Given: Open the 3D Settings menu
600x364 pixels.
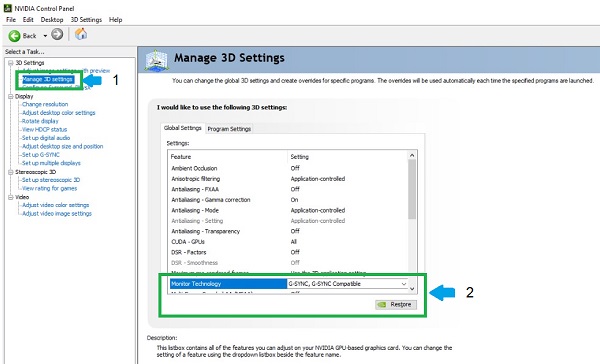Looking at the screenshot, I should [86, 20].
